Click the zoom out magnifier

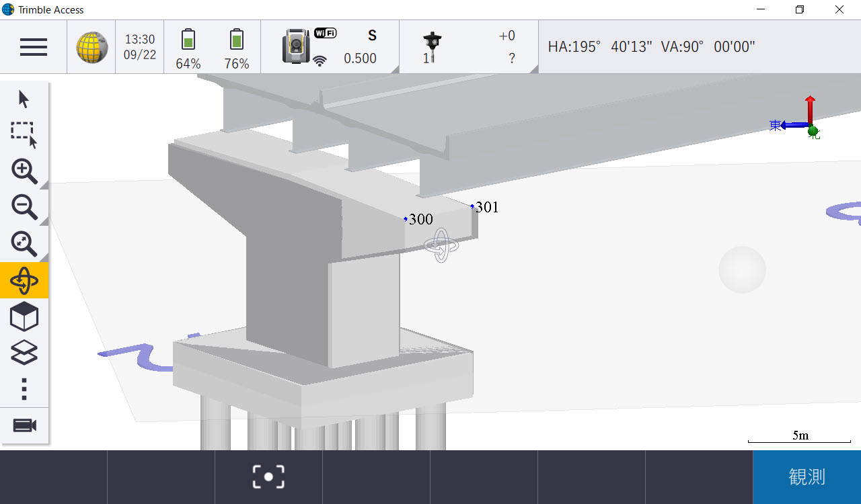pos(24,208)
